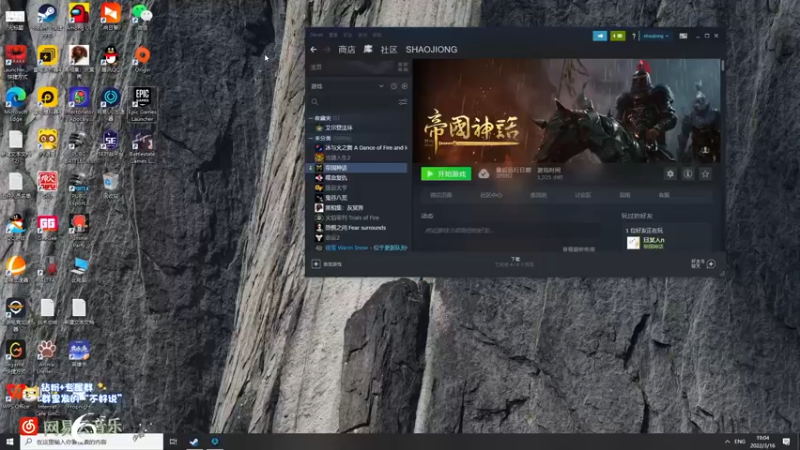
Task: Switch to Big Picture mode icon
Action: [683, 36]
